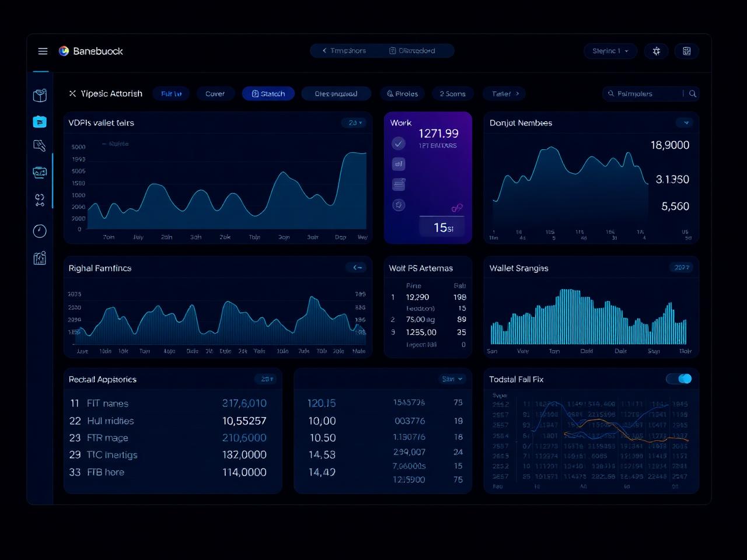Tick the round checkmark in the Work card

click(399, 143)
